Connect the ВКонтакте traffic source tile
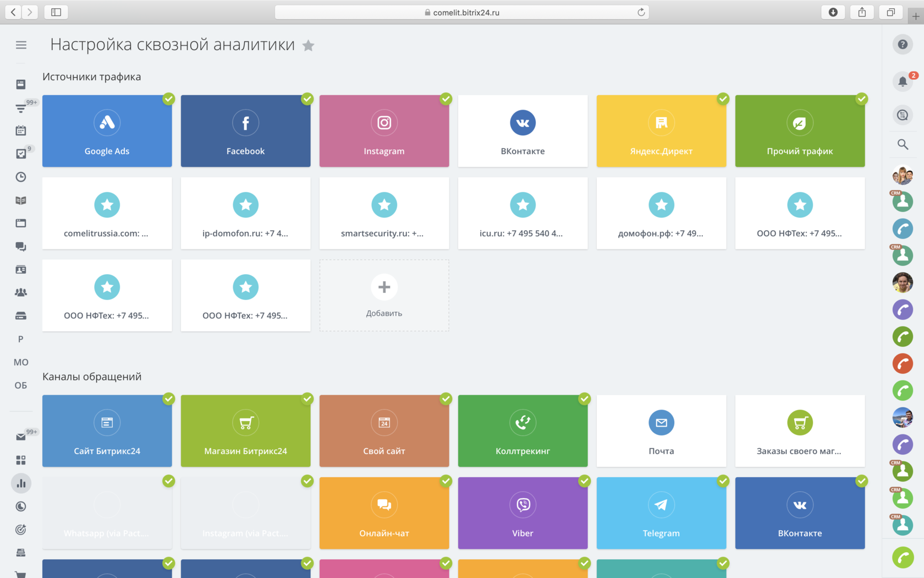The height and width of the screenshot is (578, 924). [522, 131]
